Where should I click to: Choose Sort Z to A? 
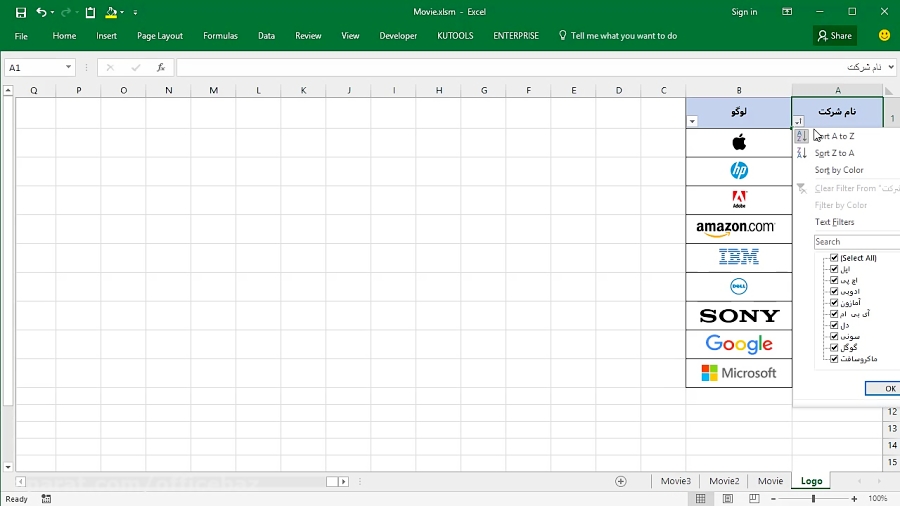coord(833,153)
